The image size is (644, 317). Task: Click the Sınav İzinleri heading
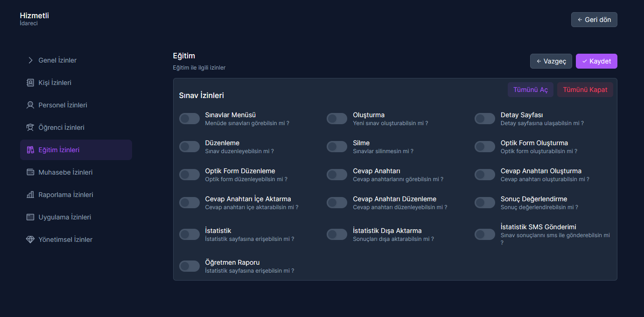pos(202,95)
